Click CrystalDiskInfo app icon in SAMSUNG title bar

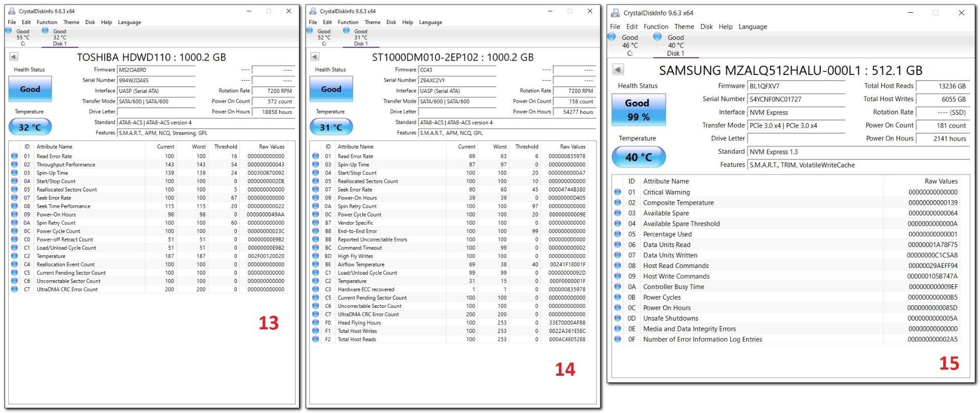(616, 13)
